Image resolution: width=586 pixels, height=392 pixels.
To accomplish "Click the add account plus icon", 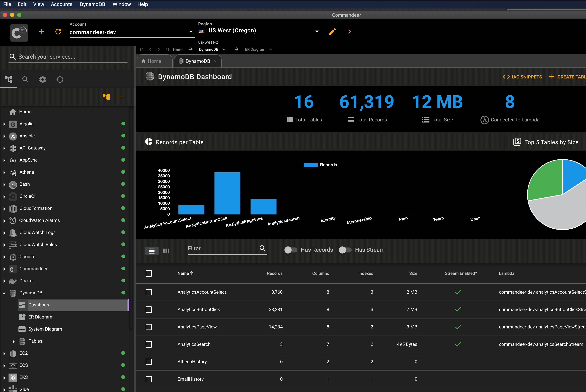I will click(x=41, y=32).
